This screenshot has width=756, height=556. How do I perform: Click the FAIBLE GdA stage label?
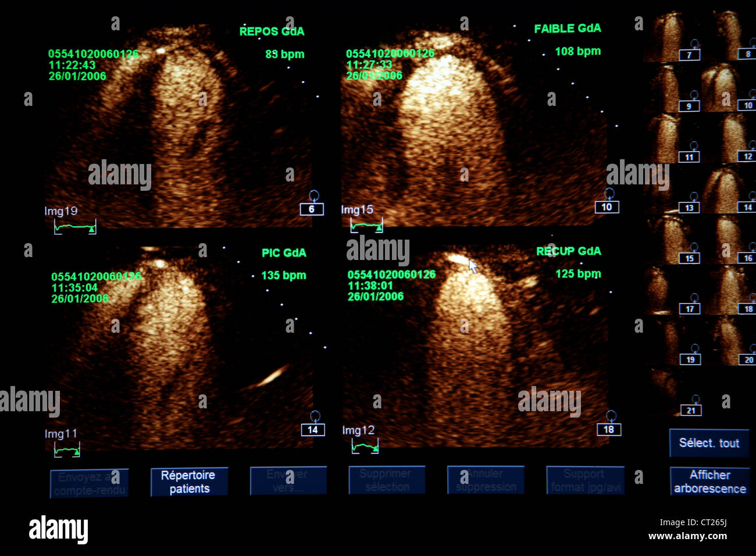pyautogui.click(x=568, y=28)
